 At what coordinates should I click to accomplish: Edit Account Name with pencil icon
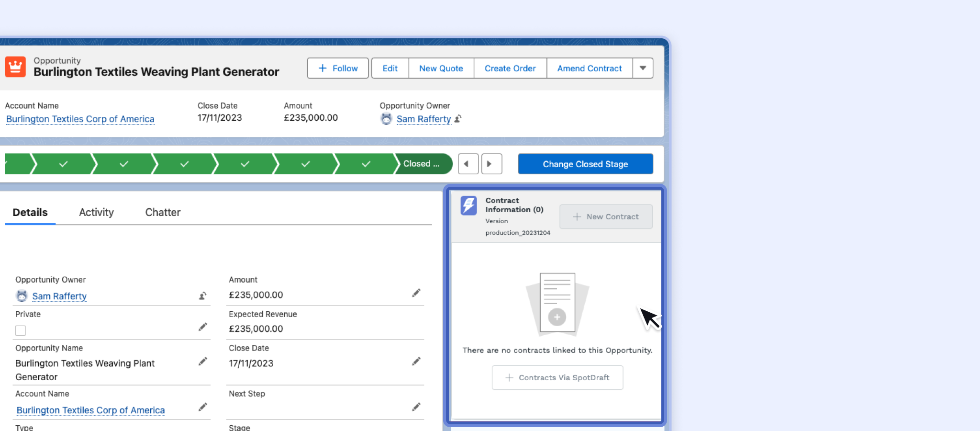203,407
